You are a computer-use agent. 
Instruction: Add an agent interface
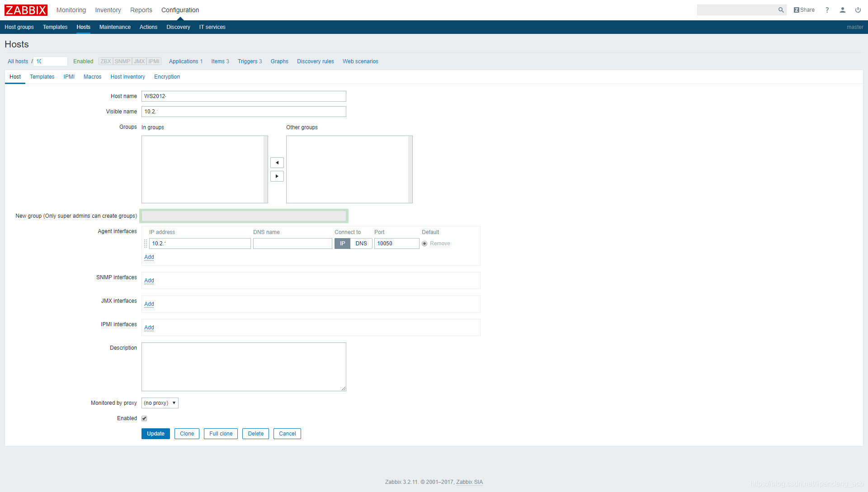pyautogui.click(x=149, y=257)
